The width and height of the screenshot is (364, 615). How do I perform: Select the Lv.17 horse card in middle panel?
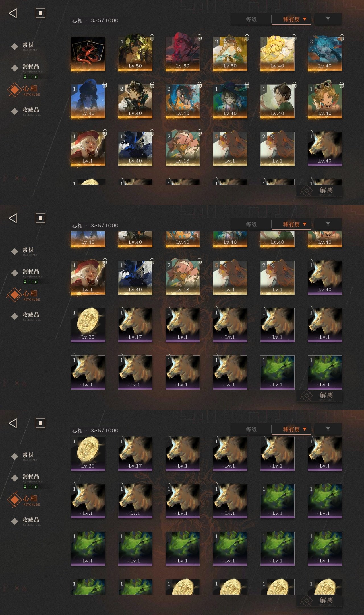coord(135,325)
